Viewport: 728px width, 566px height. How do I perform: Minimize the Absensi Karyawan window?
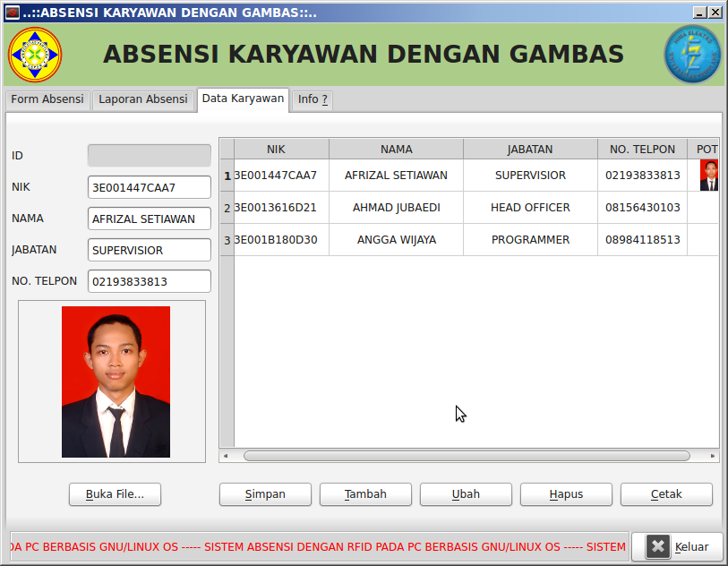point(699,13)
